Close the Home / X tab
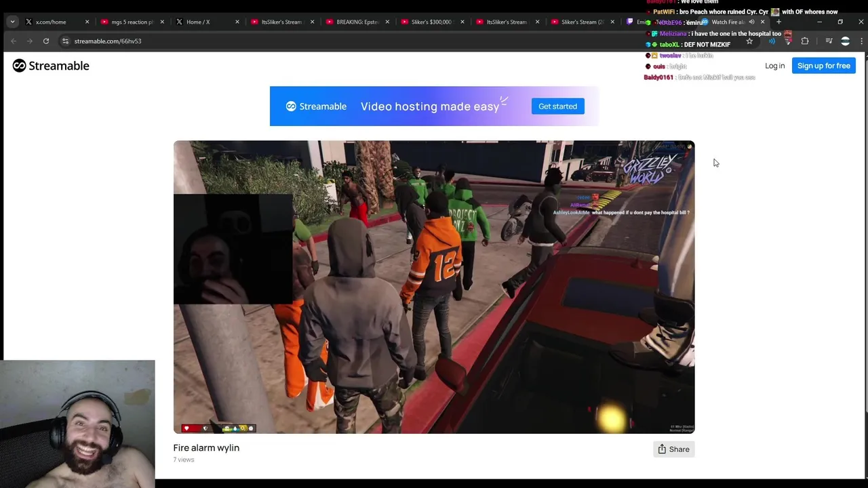Screen dimensions: 868x488 [237, 22]
